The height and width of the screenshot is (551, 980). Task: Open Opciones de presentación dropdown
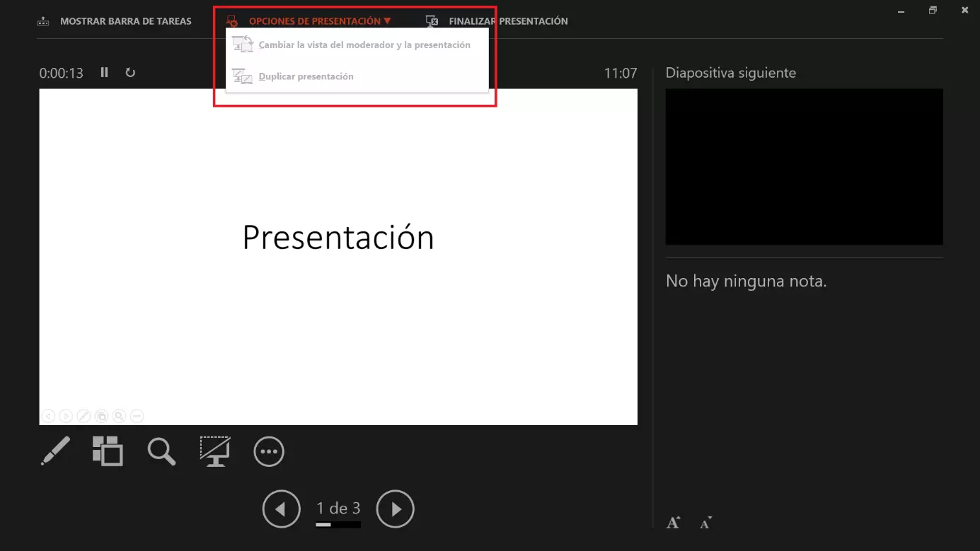pos(319,21)
